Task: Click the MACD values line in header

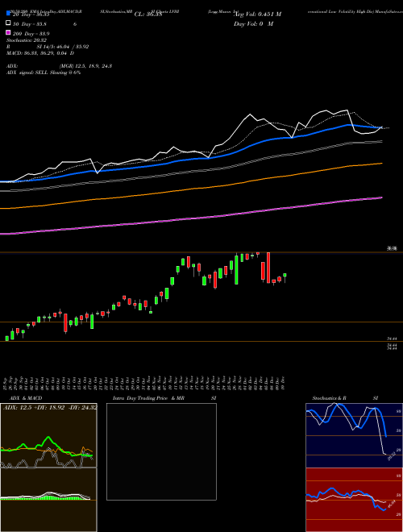Action: 40,53
